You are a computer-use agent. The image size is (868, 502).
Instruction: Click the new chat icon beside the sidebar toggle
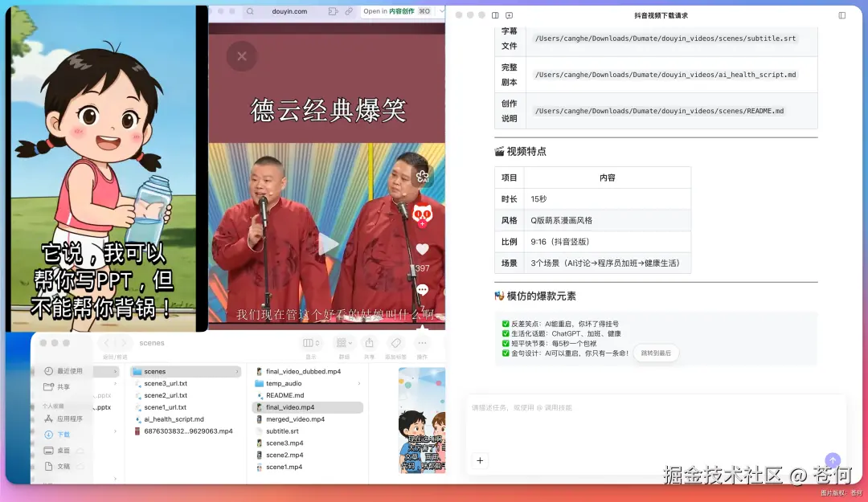coord(509,14)
